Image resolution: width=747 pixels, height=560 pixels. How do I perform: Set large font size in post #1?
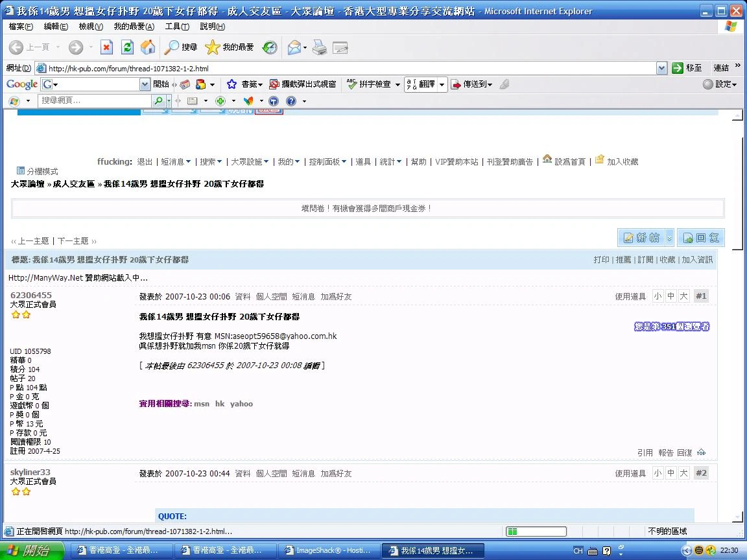click(x=683, y=296)
